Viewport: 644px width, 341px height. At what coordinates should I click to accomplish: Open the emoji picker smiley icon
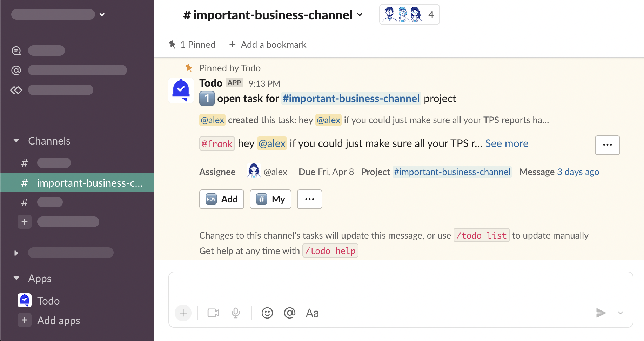coord(267,313)
